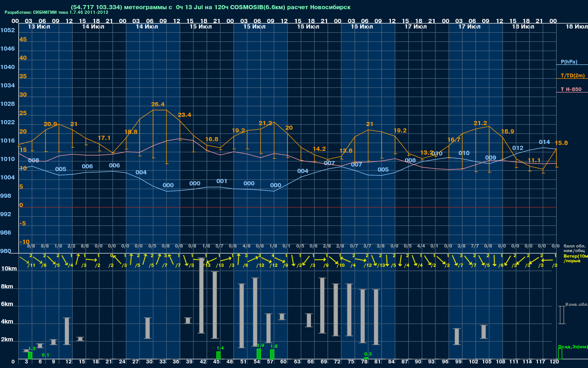Click the green precipitation legend bar symbol
Screen dimensions: 588x368
(560, 354)
